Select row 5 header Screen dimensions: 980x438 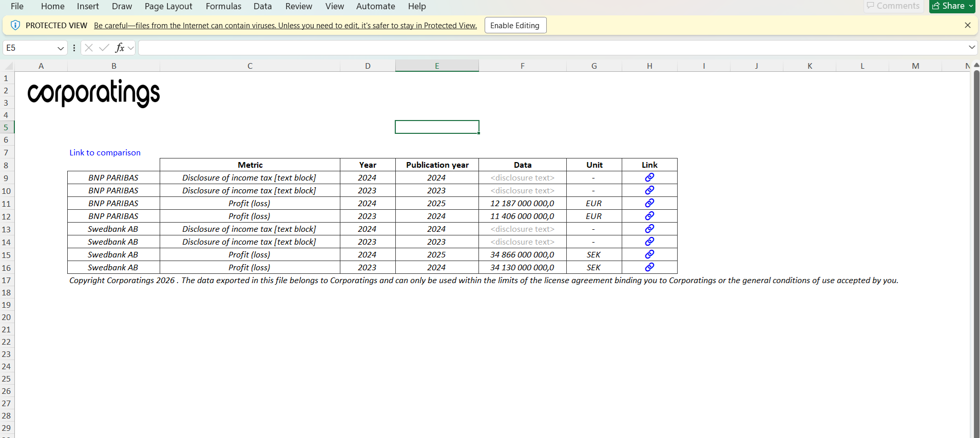point(7,127)
